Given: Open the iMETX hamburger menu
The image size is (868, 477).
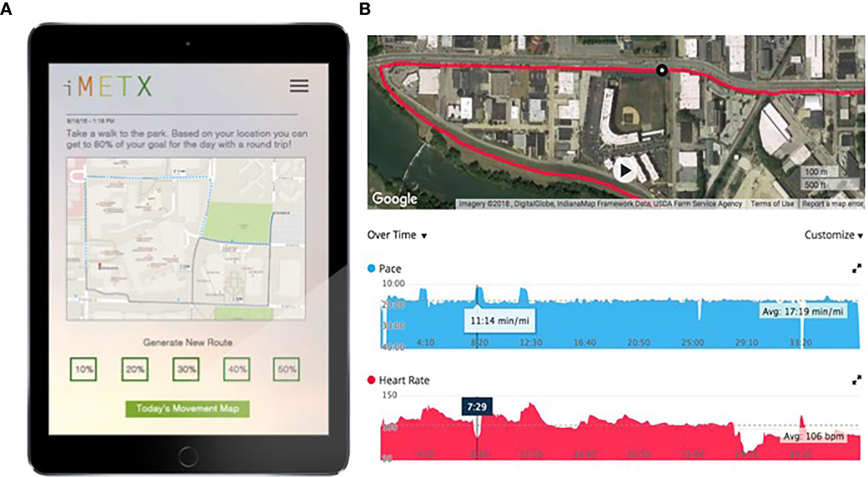Looking at the screenshot, I should (x=299, y=86).
